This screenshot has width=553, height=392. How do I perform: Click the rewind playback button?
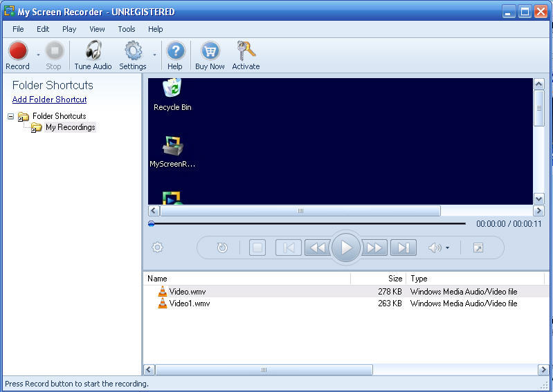(317, 248)
